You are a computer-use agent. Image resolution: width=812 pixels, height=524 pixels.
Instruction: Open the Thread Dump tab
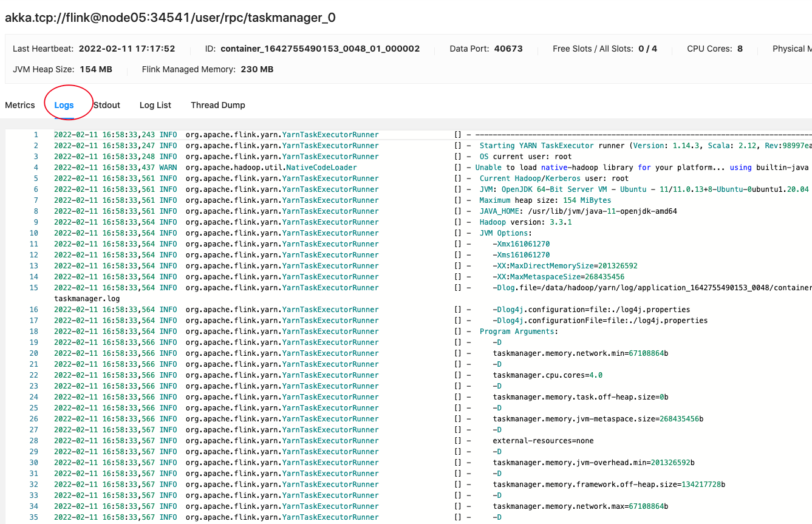click(x=218, y=105)
